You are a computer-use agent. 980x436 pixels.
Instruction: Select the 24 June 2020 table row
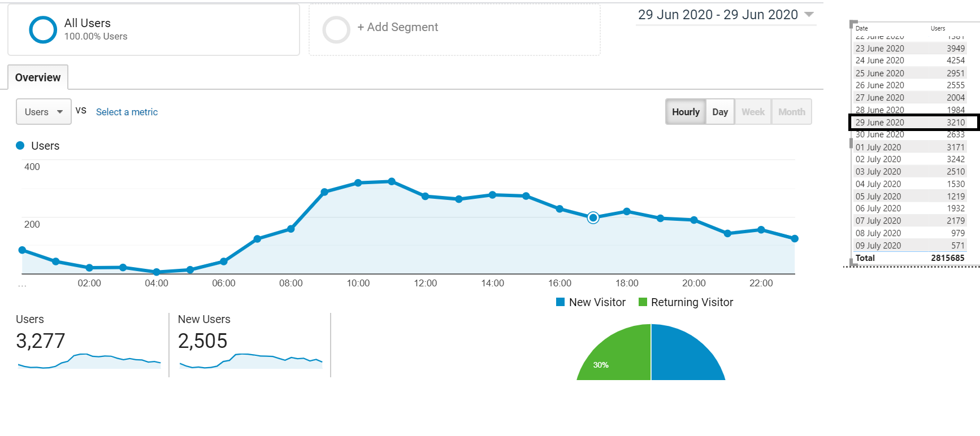pyautogui.click(x=910, y=60)
